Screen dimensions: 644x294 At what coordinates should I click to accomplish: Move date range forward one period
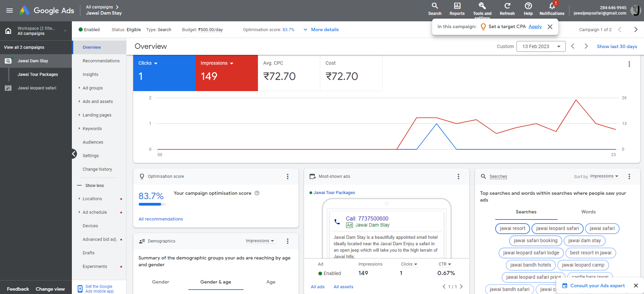[x=586, y=46]
